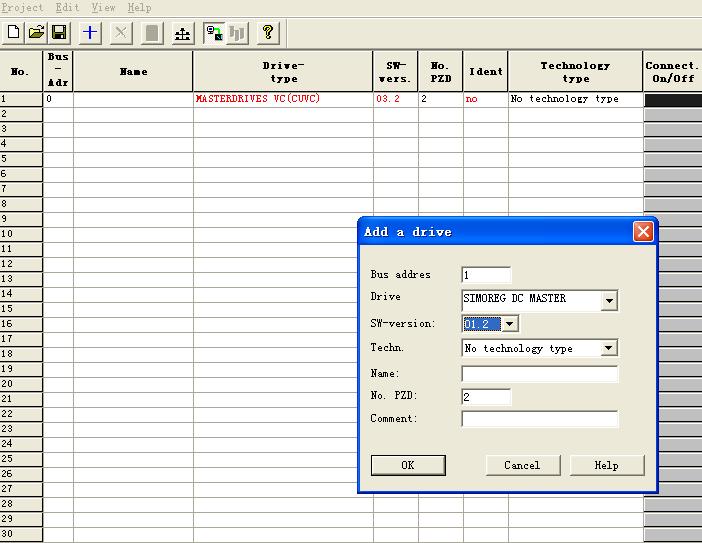Image resolution: width=702 pixels, height=543 pixels.
Task: Click the Ident column header
Action: coord(485,71)
